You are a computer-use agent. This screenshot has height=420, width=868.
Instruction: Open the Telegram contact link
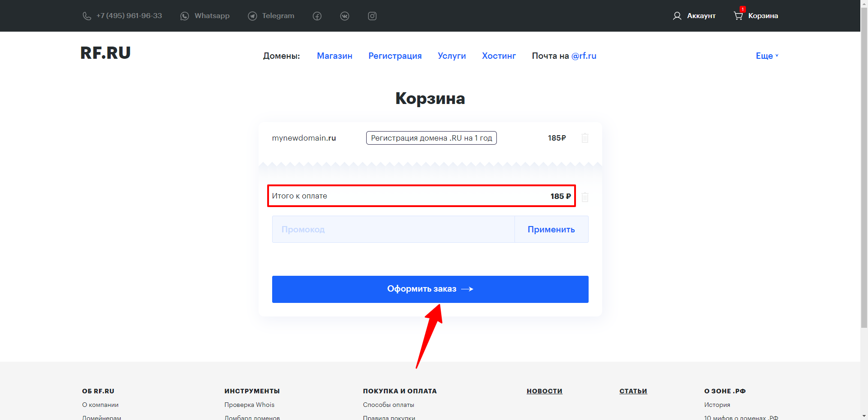pos(271,16)
